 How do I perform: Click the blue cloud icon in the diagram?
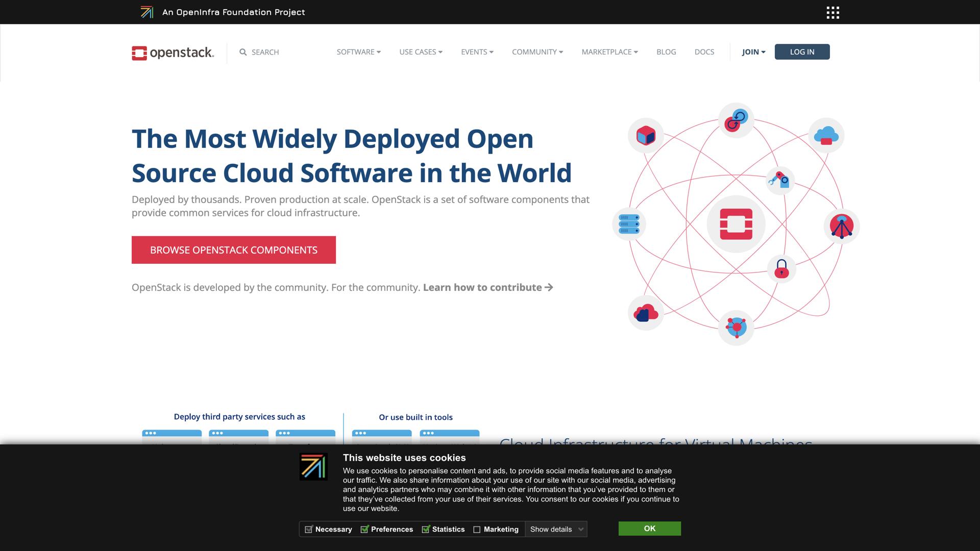tap(825, 135)
